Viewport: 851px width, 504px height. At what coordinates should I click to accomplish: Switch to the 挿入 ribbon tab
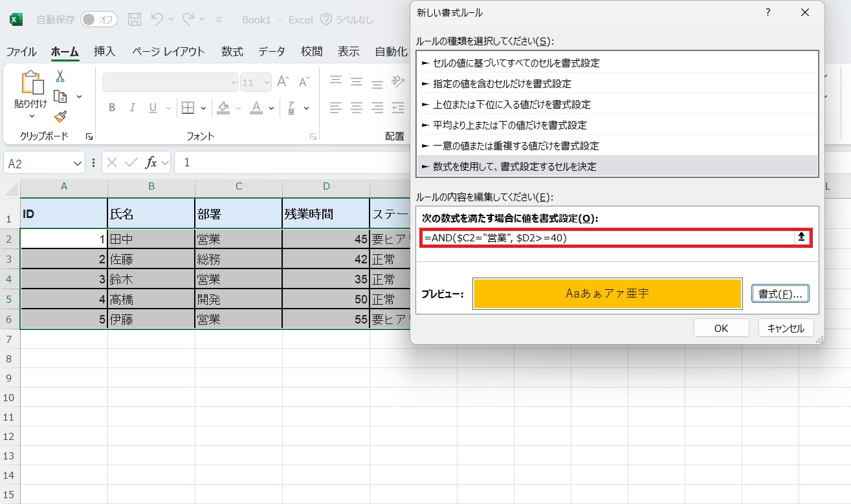[x=104, y=52]
